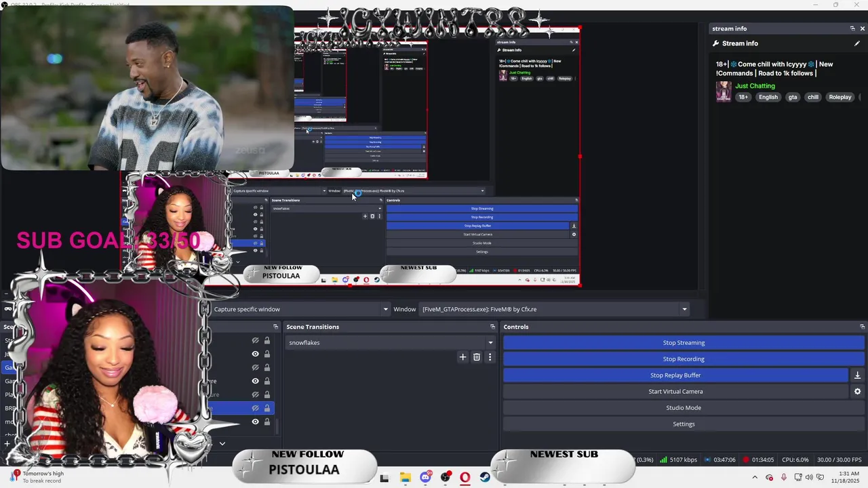Click the 30.00 / 30.00 FPS readout
The image size is (868, 488).
[x=840, y=460]
